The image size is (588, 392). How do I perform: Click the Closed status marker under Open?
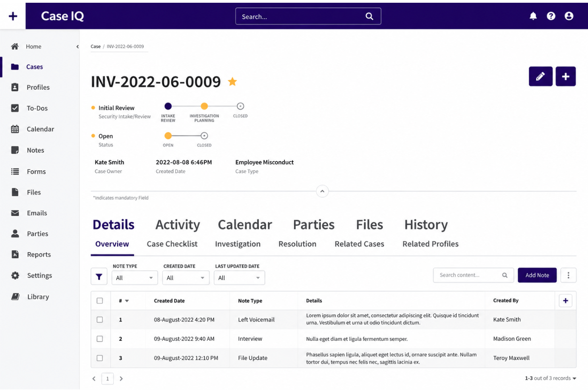(x=204, y=136)
